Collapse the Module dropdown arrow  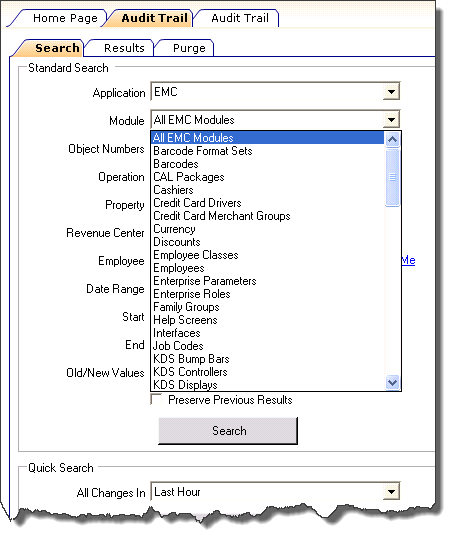click(391, 120)
